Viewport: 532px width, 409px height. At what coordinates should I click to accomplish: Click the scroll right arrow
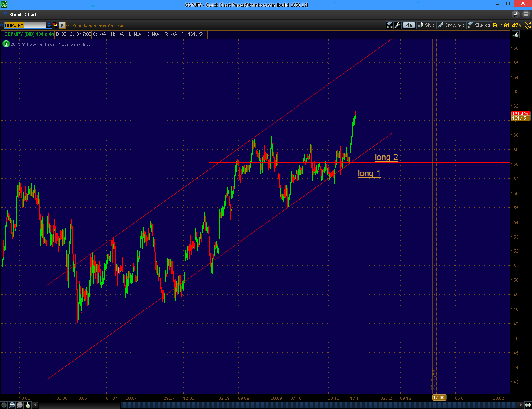tap(521, 405)
